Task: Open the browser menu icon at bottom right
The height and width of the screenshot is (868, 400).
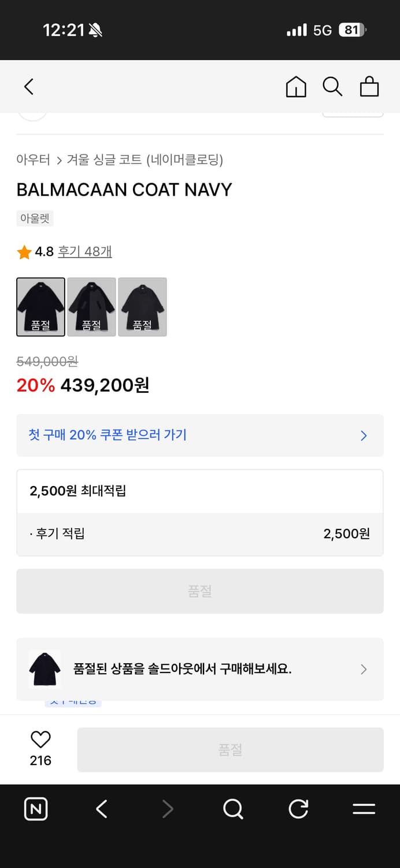Action: tap(364, 809)
